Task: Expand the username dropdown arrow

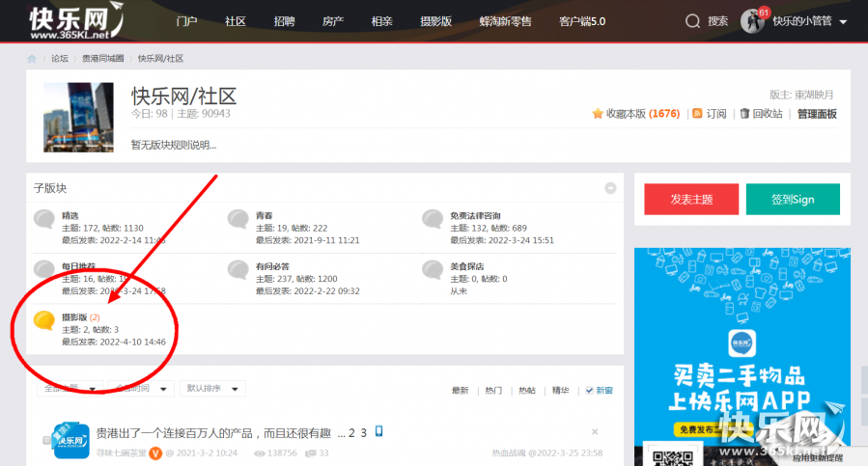Action: point(843,22)
